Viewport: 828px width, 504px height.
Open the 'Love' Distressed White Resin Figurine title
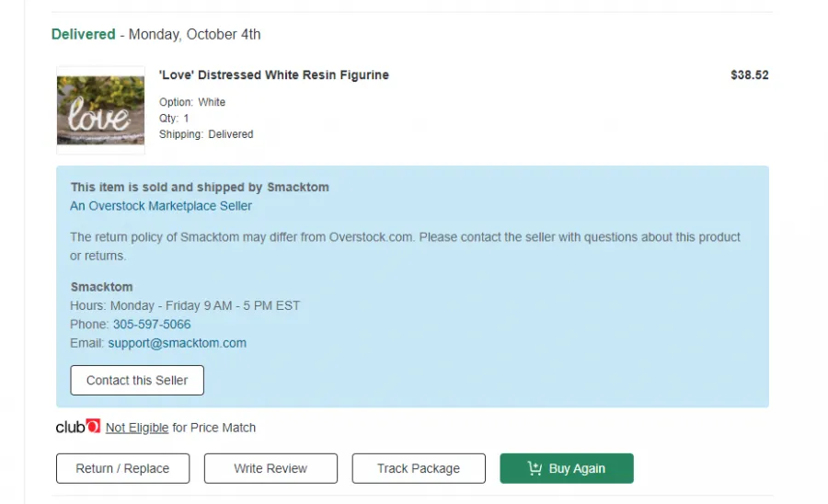(x=274, y=74)
